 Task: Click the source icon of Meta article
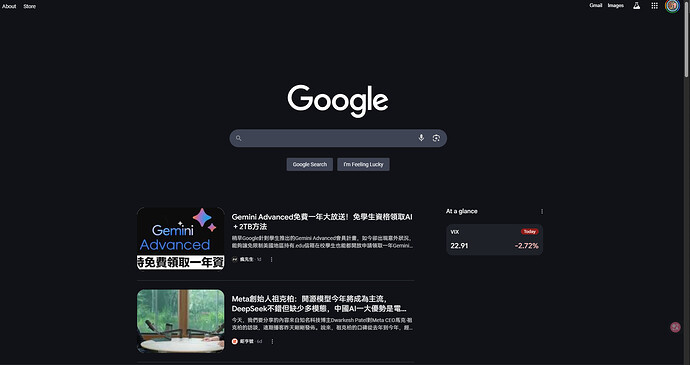(235, 341)
